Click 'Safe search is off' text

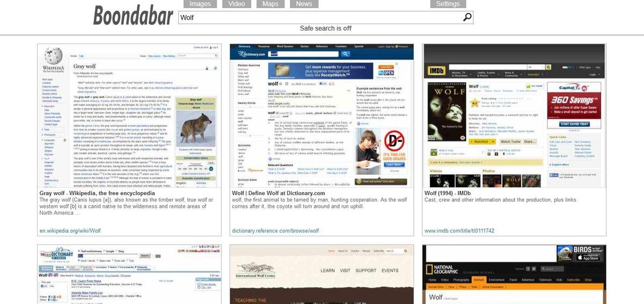click(326, 28)
